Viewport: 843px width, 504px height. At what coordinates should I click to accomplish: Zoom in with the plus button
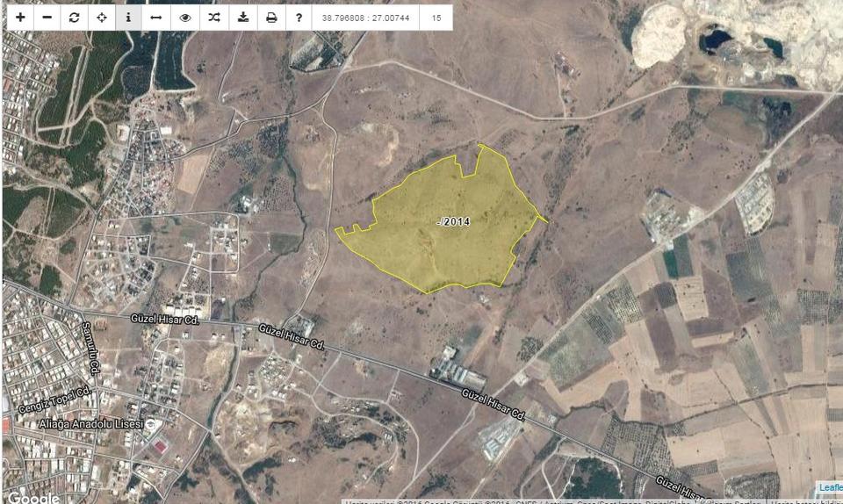pyautogui.click(x=20, y=18)
